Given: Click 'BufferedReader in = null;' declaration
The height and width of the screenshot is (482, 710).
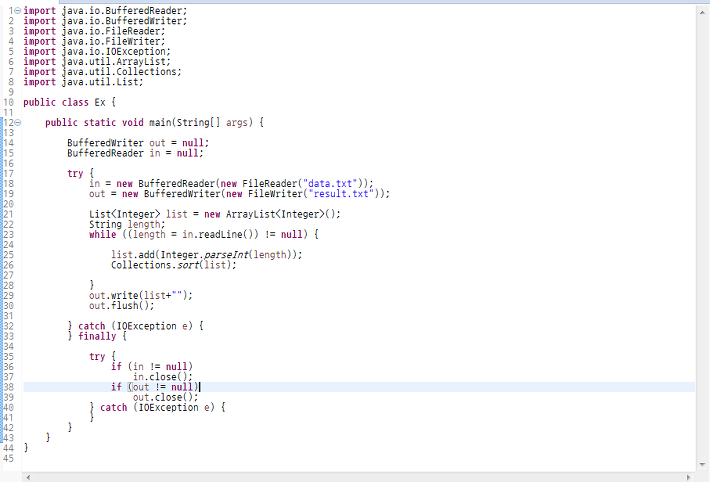Looking at the screenshot, I should coord(135,153).
